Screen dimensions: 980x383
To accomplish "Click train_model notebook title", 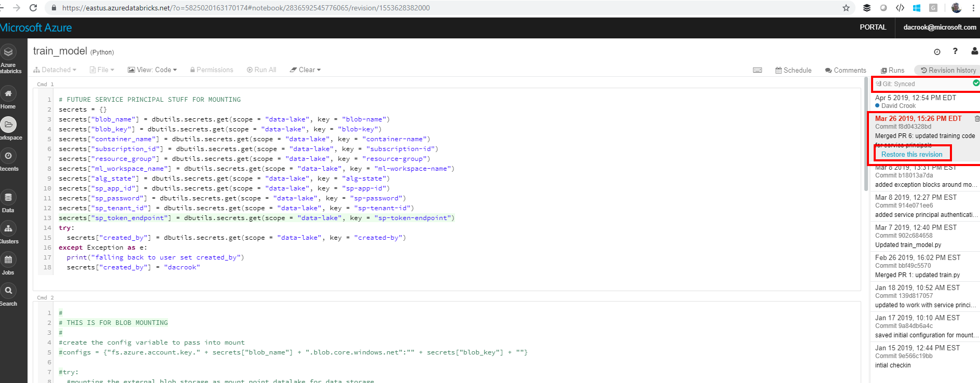I will click(x=60, y=51).
